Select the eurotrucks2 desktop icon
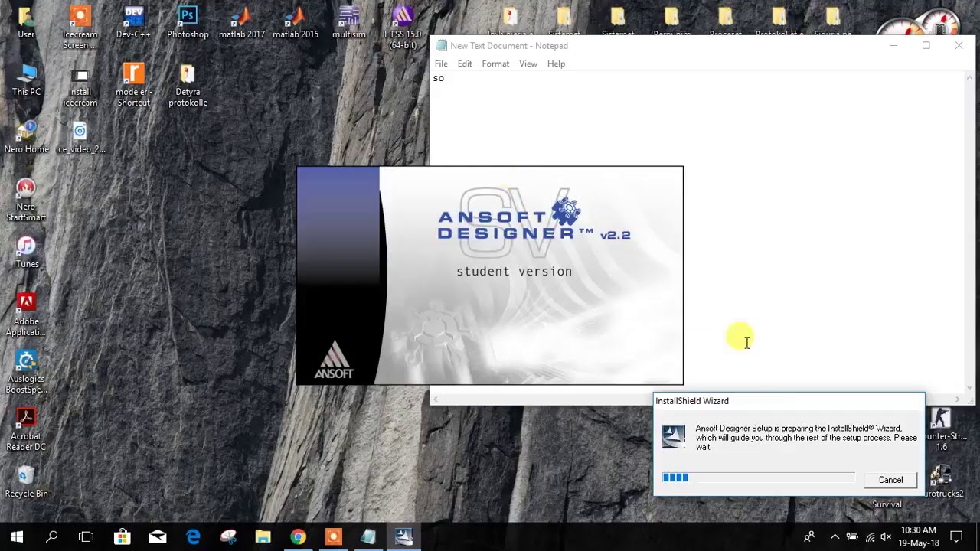Image resolution: width=980 pixels, height=551 pixels. (x=943, y=482)
